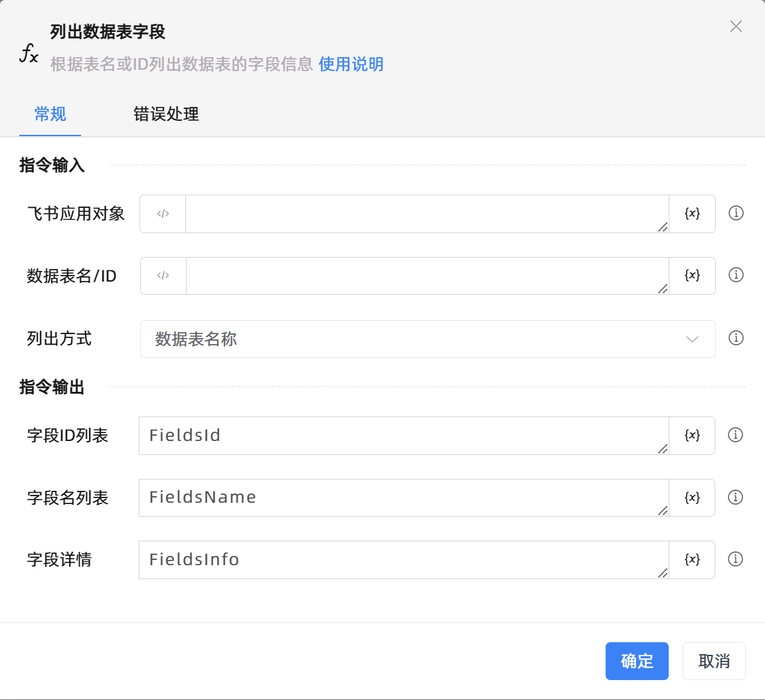Cancel with the 取消 button
Screen dimensions: 765x700
[714, 661]
